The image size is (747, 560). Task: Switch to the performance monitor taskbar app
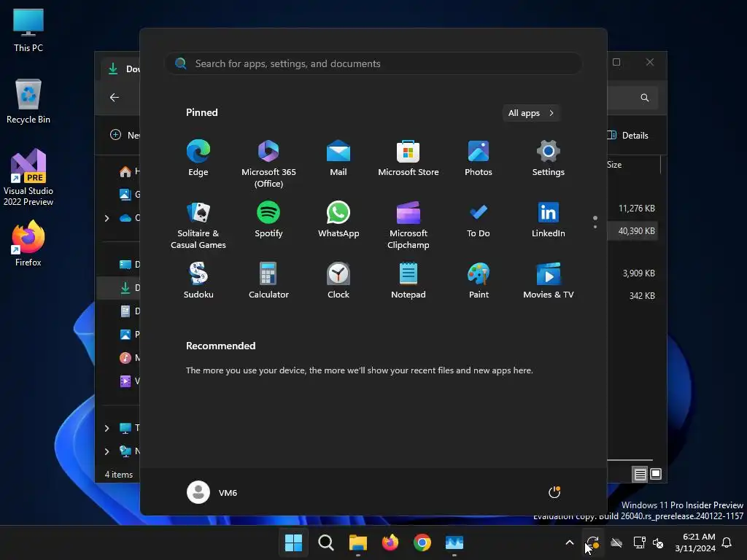454,542
